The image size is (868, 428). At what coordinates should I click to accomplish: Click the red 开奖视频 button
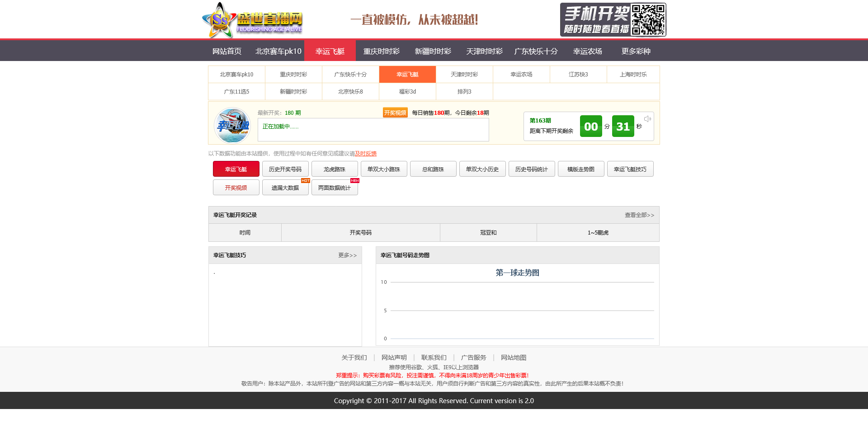pyautogui.click(x=236, y=188)
